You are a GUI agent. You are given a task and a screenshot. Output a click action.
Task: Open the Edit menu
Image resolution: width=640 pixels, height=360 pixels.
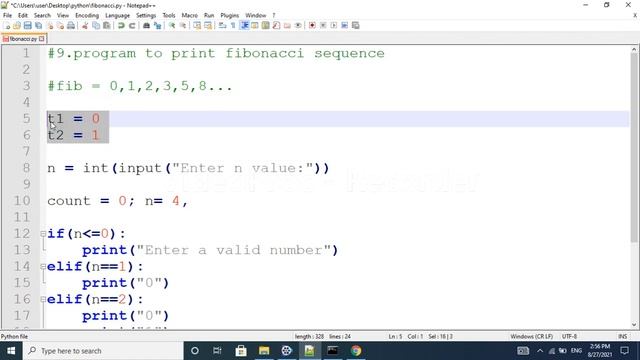[x=23, y=15]
